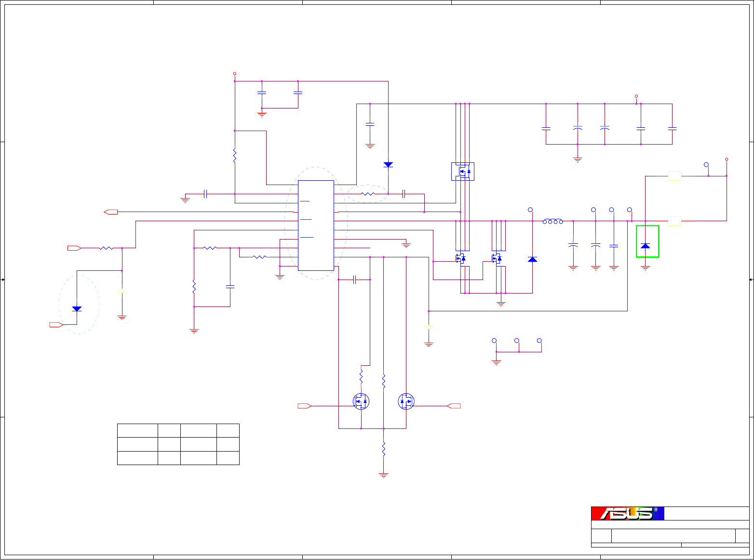
Task: Click the title block cell below the ASUS logo
Action: 670,525
